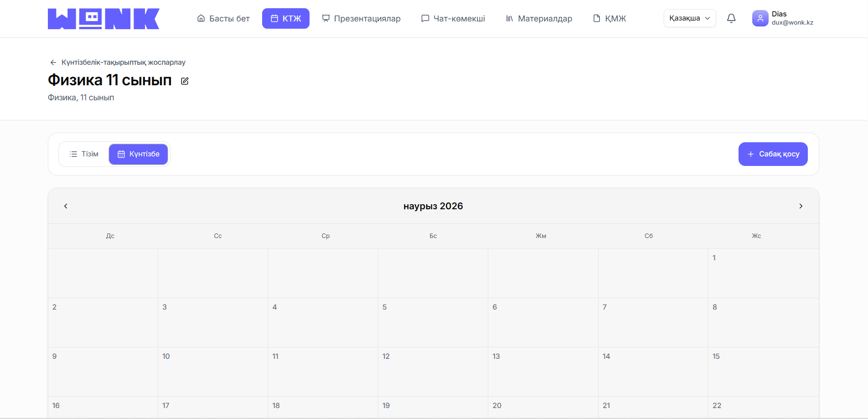The height and width of the screenshot is (419, 868).
Task: Open Чат-көмекші chat assistant
Action: pyautogui.click(x=453, y=19)
